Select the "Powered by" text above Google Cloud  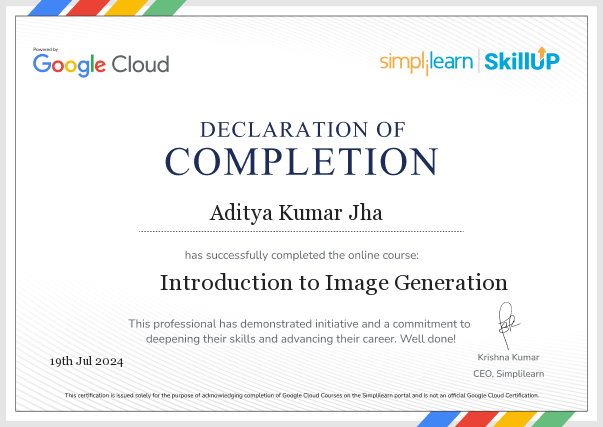(x=46, y=49)
